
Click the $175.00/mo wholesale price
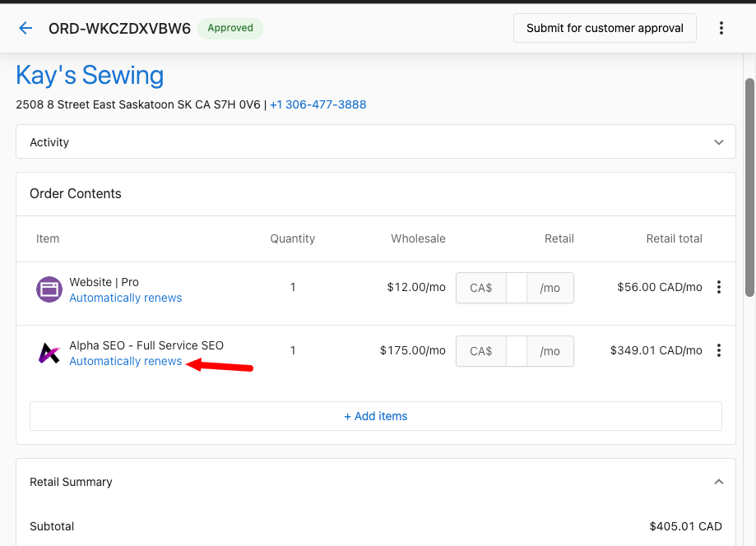[413, 350]
